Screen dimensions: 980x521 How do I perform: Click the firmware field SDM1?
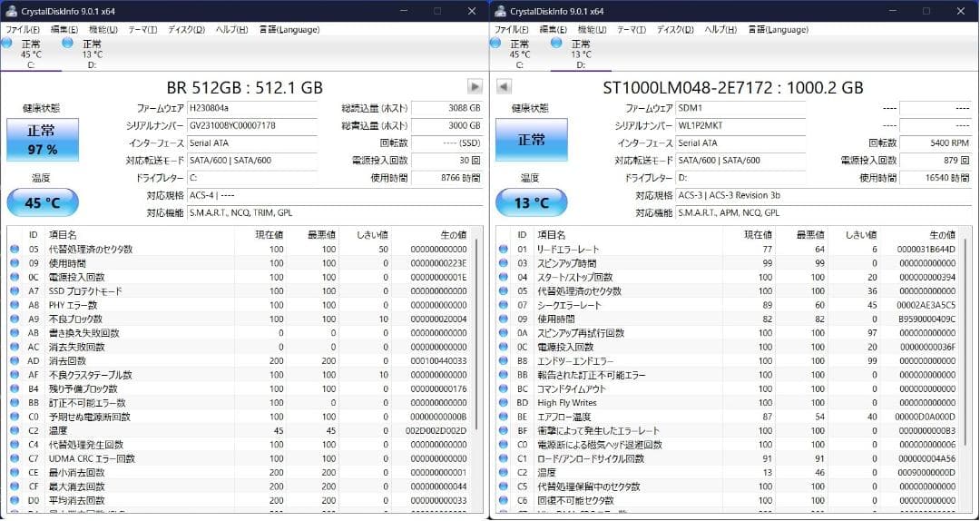click(x=741, y=108)
